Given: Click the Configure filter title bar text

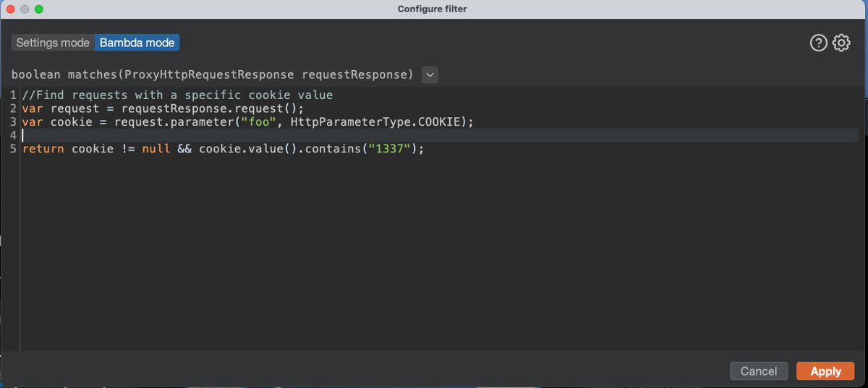Looking at the screenshot, I should (433, 9).
